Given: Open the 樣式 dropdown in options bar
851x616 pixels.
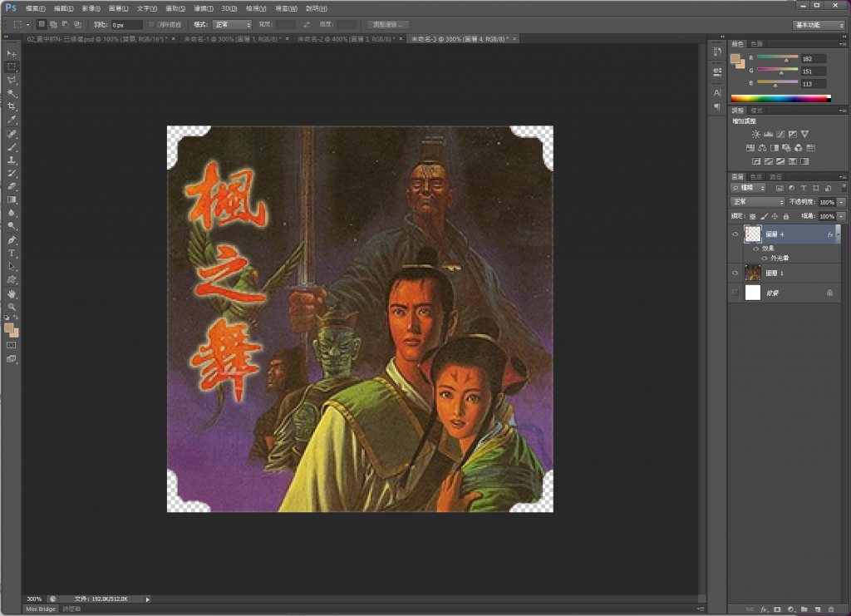Looking at the screenshot, I should (233, 24).
